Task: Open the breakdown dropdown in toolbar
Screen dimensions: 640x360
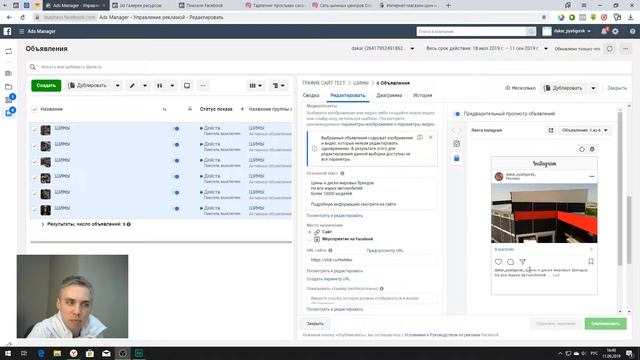Action: (279, 86)
